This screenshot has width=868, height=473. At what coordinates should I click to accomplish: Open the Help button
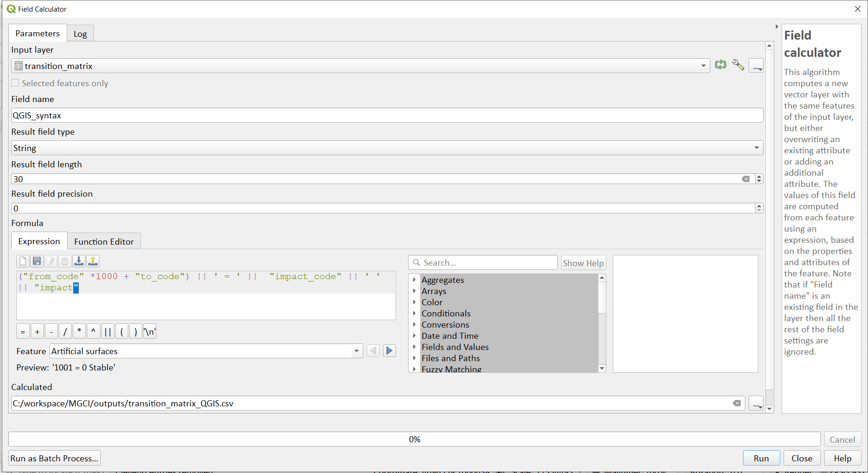coord(842,458)
